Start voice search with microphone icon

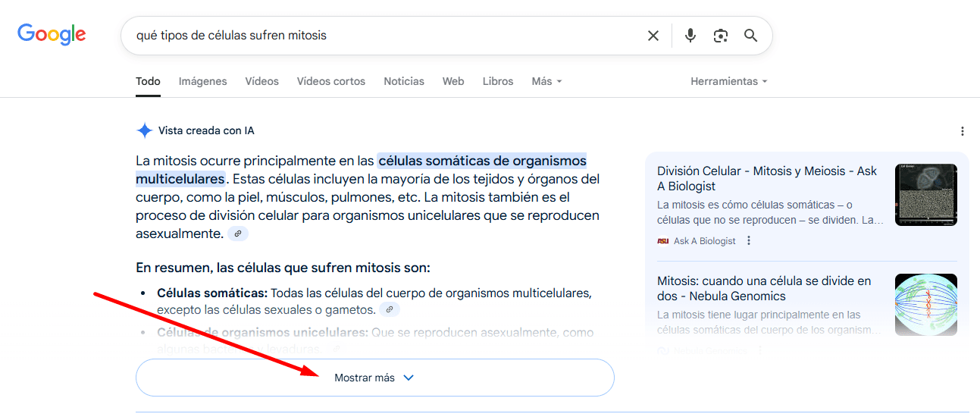click(x=690, y=36)
